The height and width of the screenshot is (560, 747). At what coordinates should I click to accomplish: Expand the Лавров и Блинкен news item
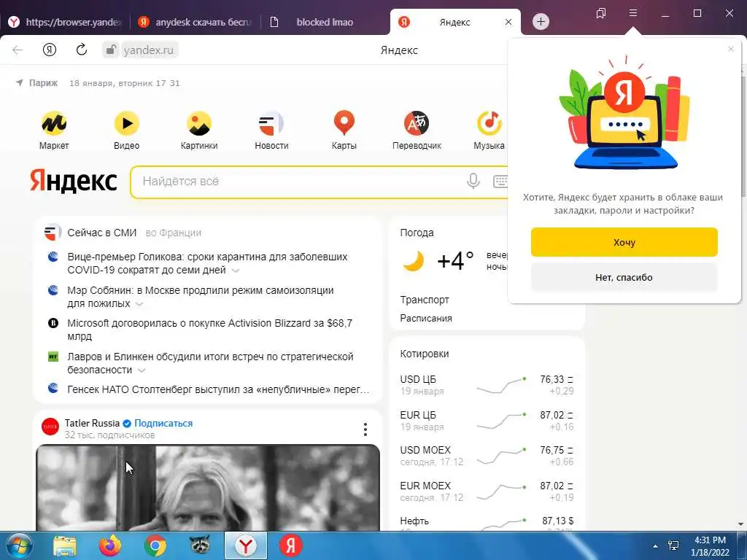(142, 370)
